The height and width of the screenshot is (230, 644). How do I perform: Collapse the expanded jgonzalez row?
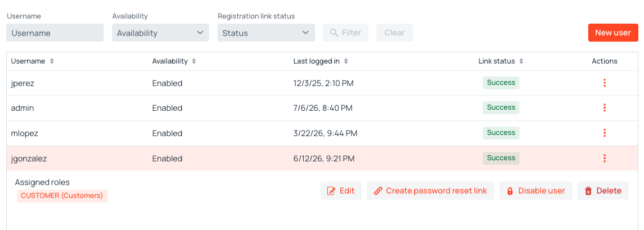click(x=322, y=158)
